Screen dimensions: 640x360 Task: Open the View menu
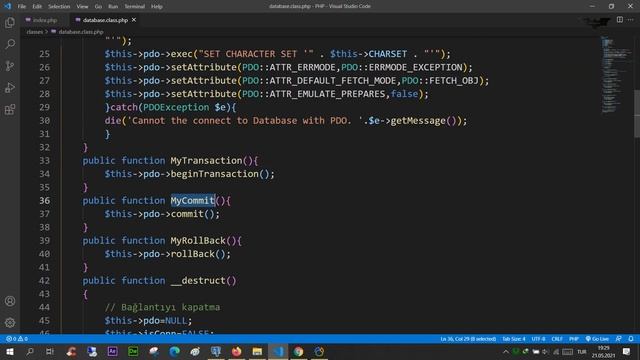pos(82,7)
